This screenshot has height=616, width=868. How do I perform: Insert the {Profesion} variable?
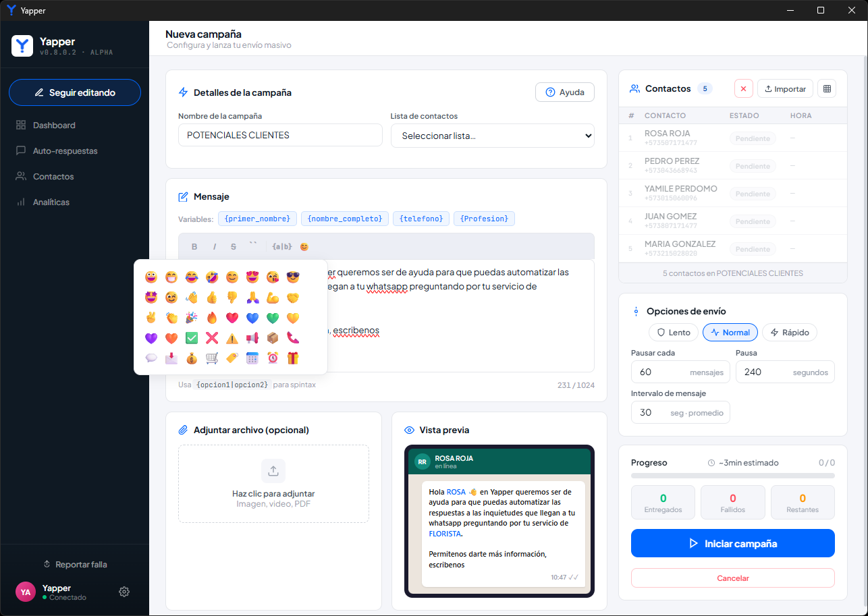[x=485, y=219]
